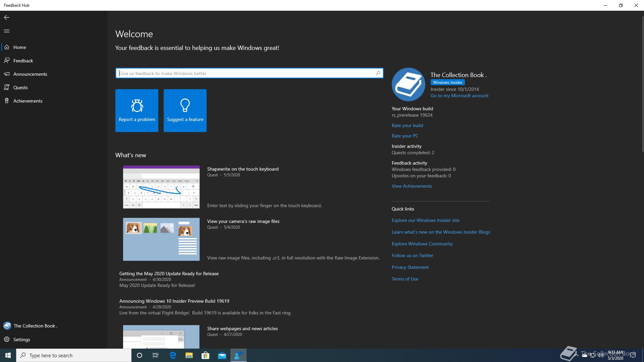Click the magnifier search icon in feedback box
This screenshot has height=362, width=644.
378,73
